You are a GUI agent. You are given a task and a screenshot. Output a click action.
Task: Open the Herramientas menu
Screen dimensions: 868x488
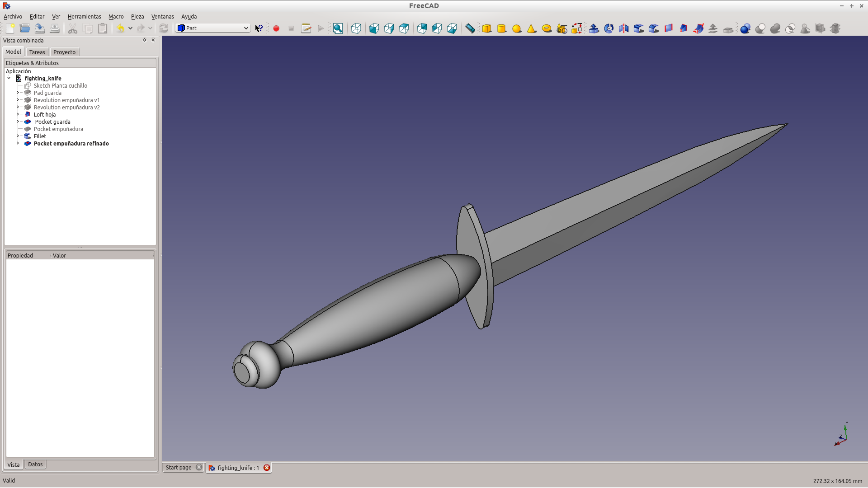click(85, 16)
